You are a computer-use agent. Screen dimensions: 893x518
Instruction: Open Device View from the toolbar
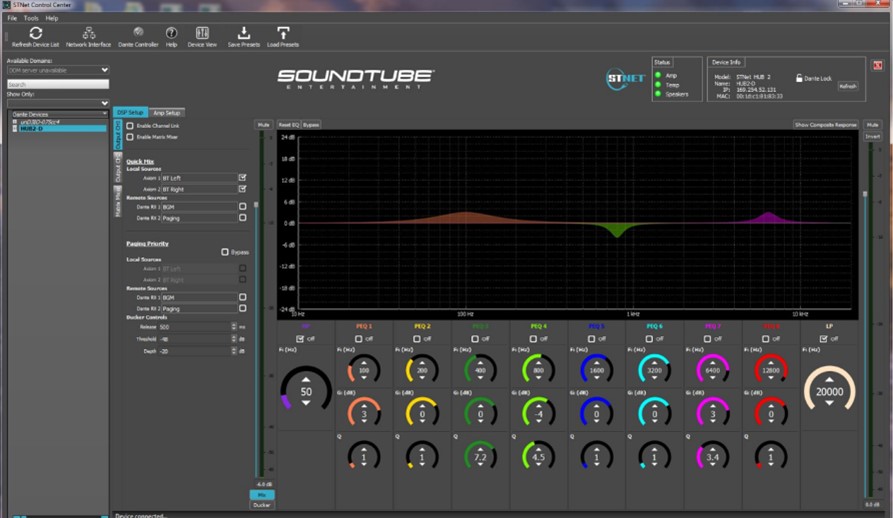point(202,34)
